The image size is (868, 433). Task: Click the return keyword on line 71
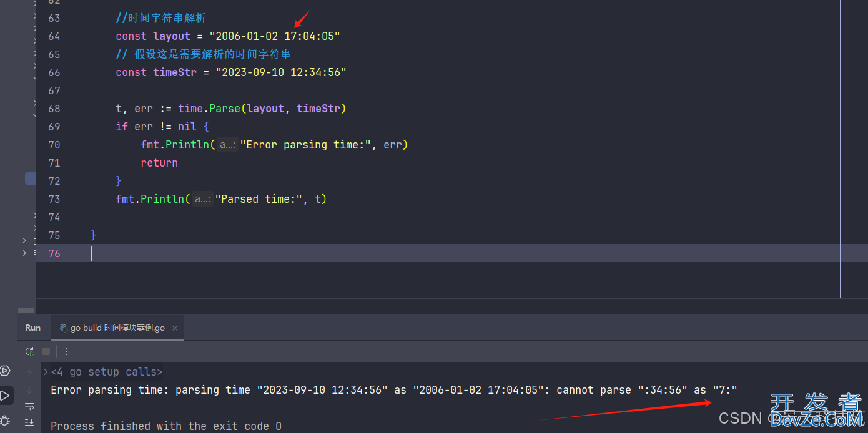point(159,163)
